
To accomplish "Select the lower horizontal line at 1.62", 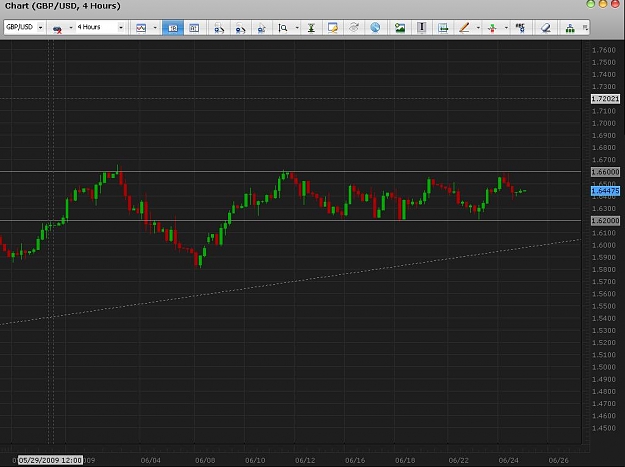I will [291, 220].
